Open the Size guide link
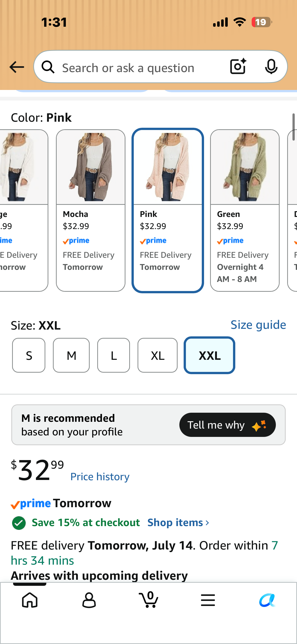This screenshot has height=644, width=297. (x=258, y=325)
